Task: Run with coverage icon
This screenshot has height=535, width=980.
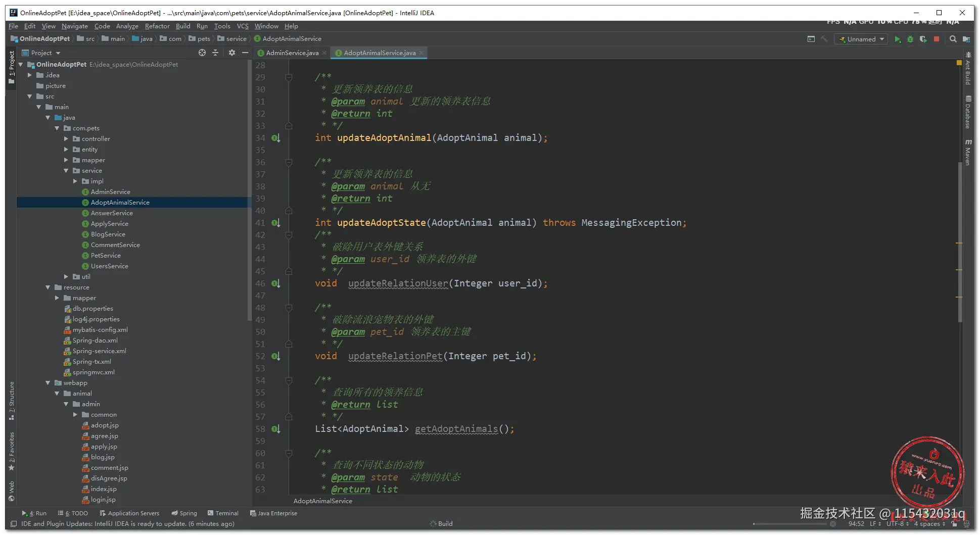Action: click(x=923, y=39)
